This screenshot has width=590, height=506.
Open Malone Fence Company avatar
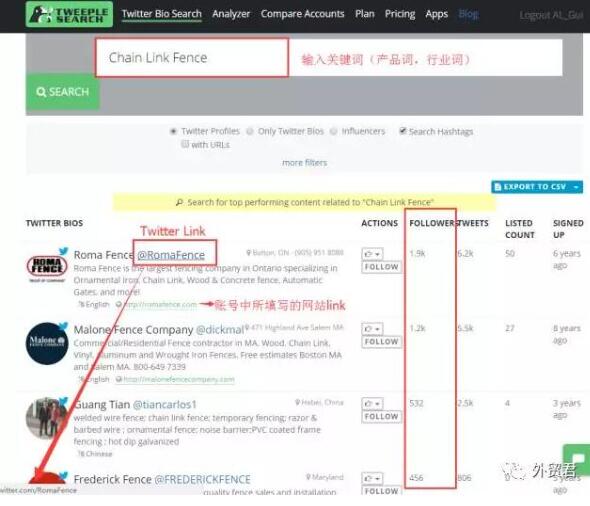(47, 343)
